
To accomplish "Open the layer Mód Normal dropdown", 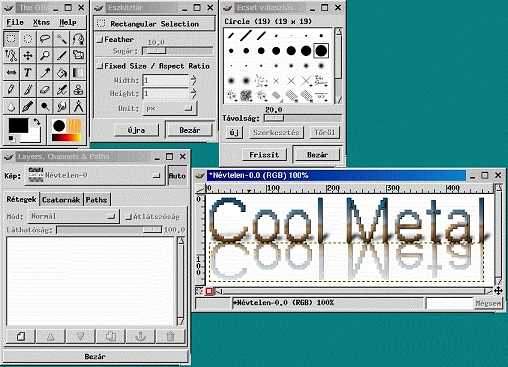I will pos(73,216).
